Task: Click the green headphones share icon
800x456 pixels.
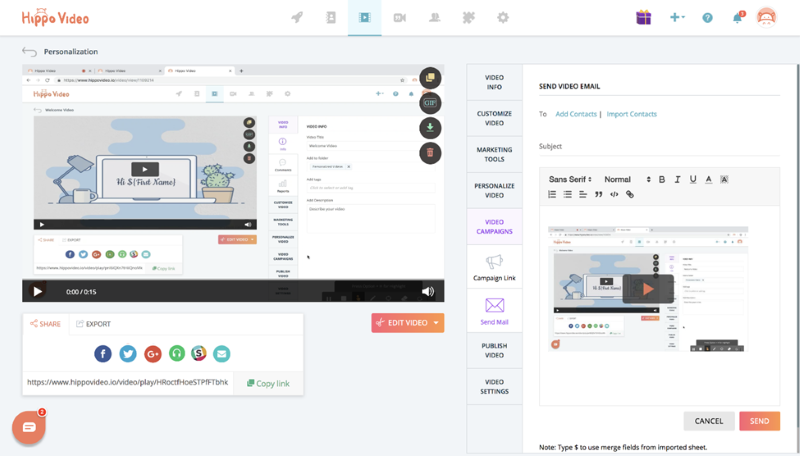Action: [177, 353]
